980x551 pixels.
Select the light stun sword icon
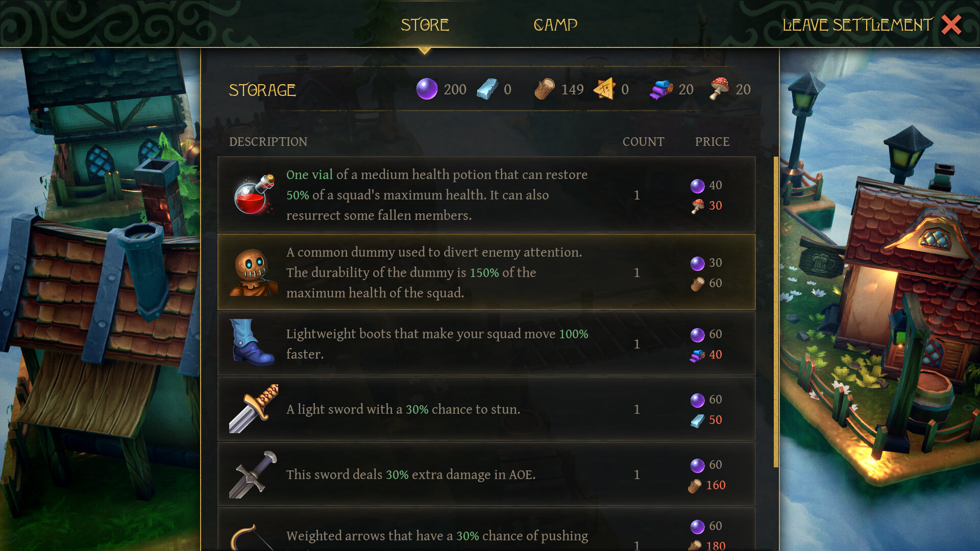tap(254, 409)
